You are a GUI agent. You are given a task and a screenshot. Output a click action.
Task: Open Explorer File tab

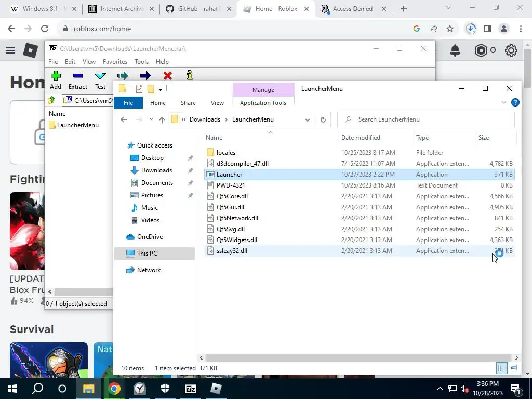pos(128,103)
